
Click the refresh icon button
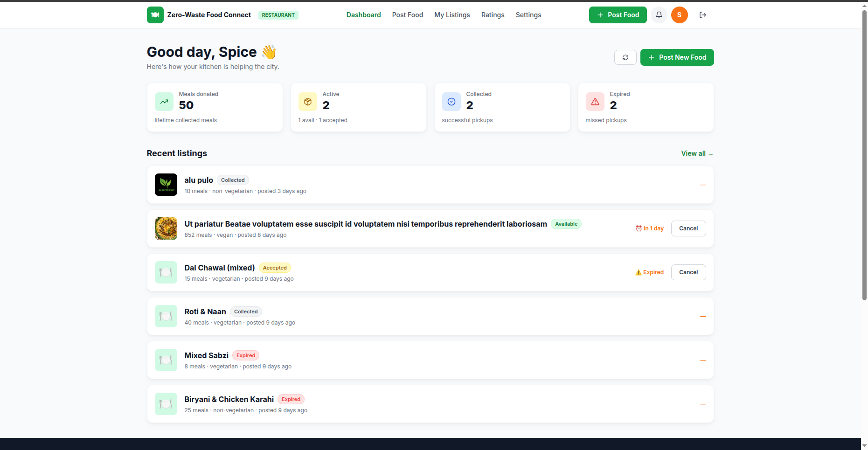click(x=625, y=57)
